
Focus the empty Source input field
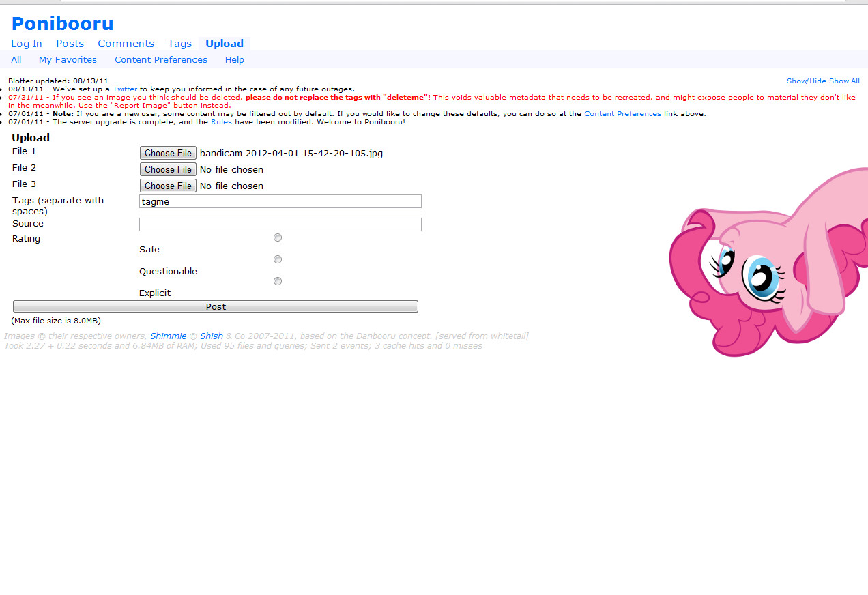[x=280, y=224]
